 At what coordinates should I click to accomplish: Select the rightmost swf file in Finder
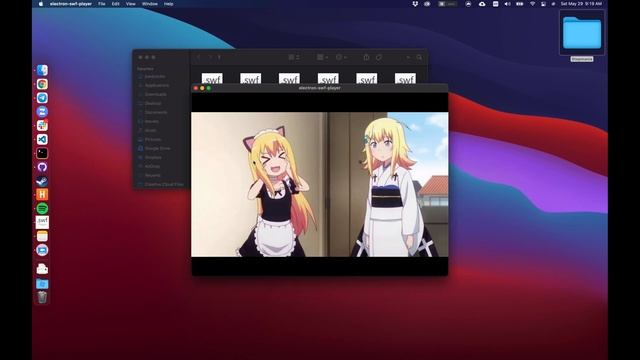pyautogui.click(x=405, y=78)
